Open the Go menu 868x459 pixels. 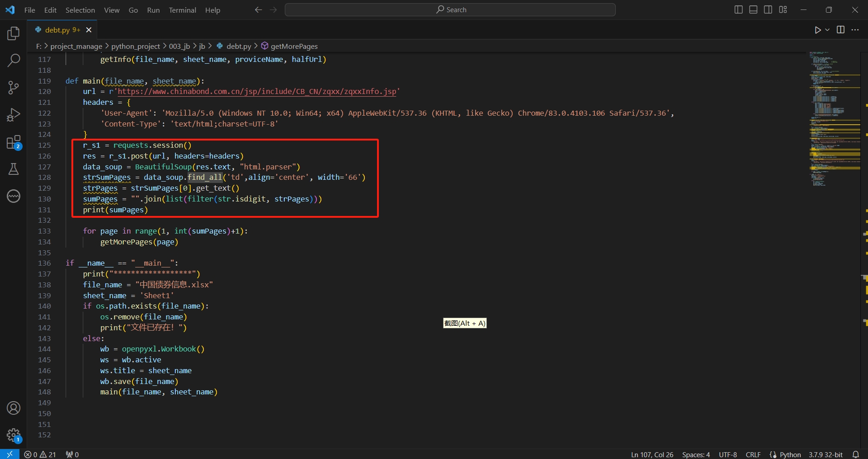(133, 10)
